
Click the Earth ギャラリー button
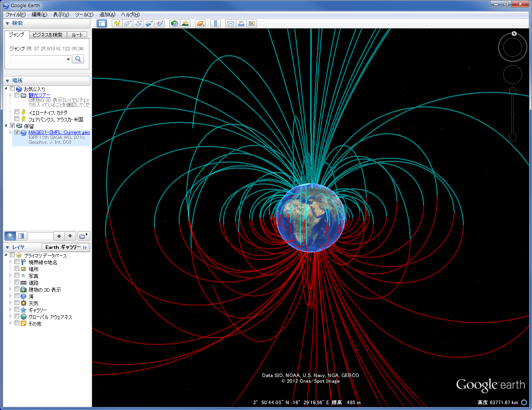[66, 247]
